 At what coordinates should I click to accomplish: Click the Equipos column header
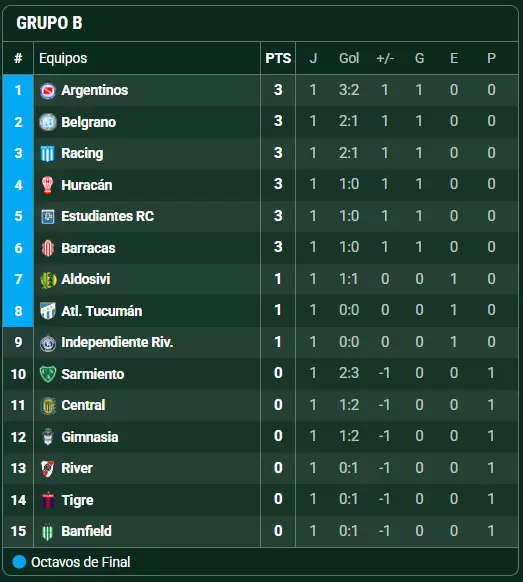tap(63, 58)
